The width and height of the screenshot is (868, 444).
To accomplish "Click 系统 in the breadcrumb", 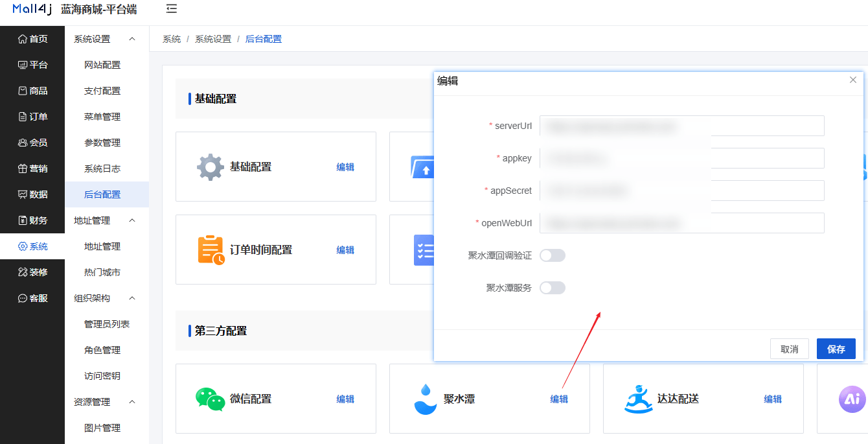I will pyautogui.click(x=172, y=39).
